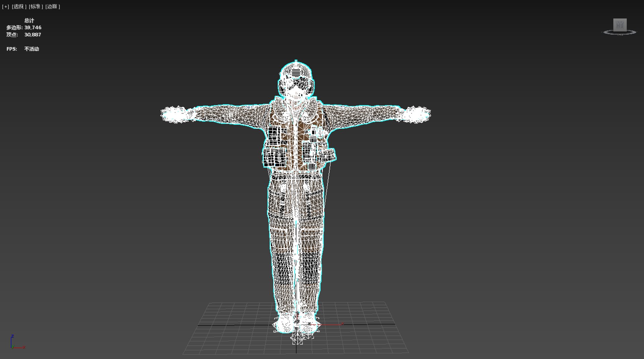This screenshot has width=644, height=359.
Task: Click the ViewCube front face
Action: point(620,25)
